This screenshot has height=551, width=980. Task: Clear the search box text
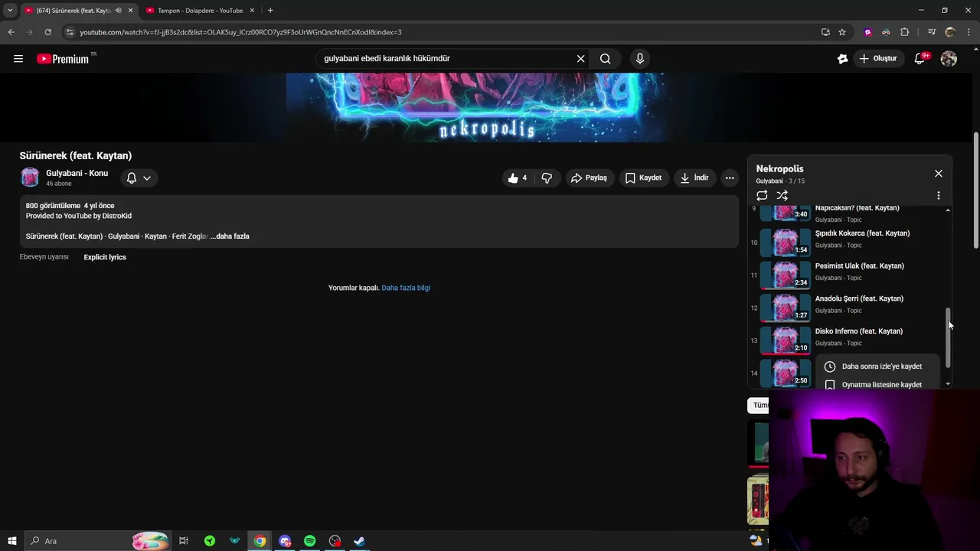(x=580, y=59)
